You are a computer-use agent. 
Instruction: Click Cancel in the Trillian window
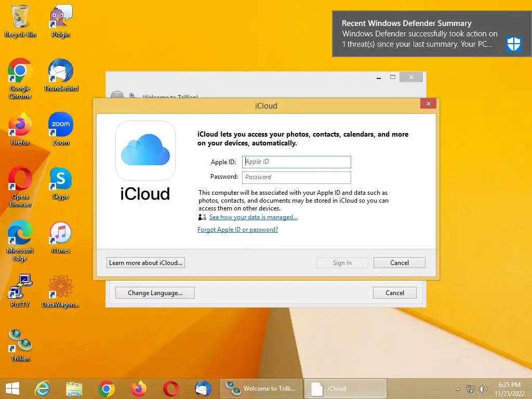coord(395,293)
